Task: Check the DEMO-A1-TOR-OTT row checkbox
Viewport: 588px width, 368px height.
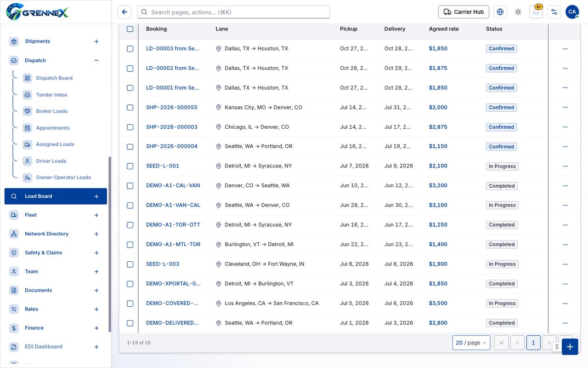Action: pos(130,225)
